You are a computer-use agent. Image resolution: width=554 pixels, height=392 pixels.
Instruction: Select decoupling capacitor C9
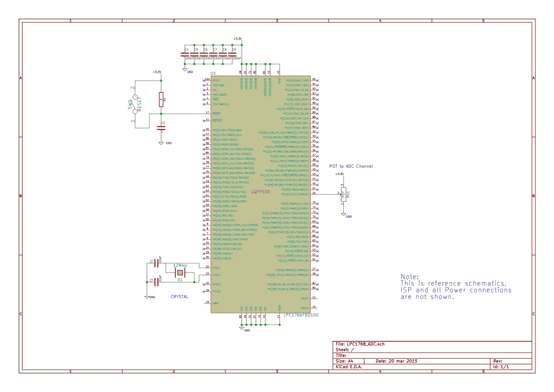click(232, 54)
